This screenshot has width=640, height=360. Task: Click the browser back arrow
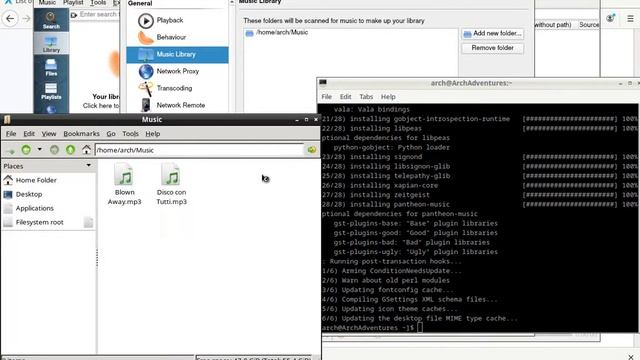[10, 18]
